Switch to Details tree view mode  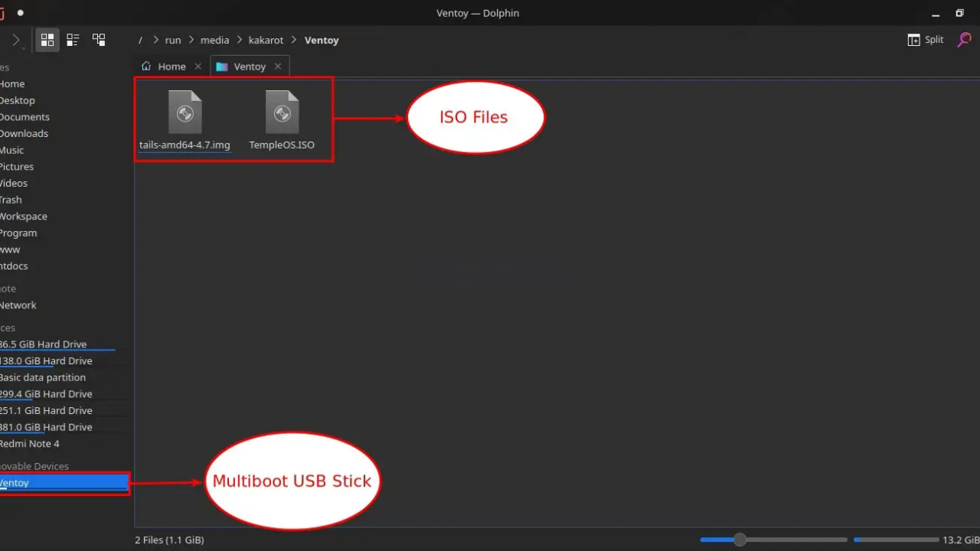(x=99, y=40)
